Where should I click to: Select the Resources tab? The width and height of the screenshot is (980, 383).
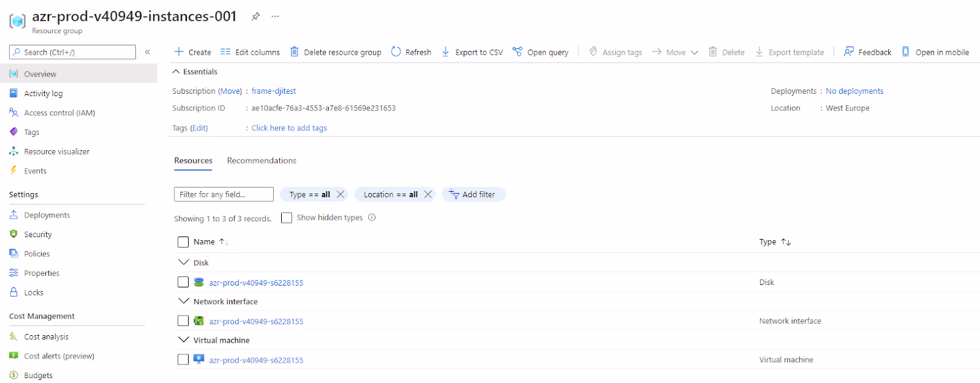[x=193, y=161]
